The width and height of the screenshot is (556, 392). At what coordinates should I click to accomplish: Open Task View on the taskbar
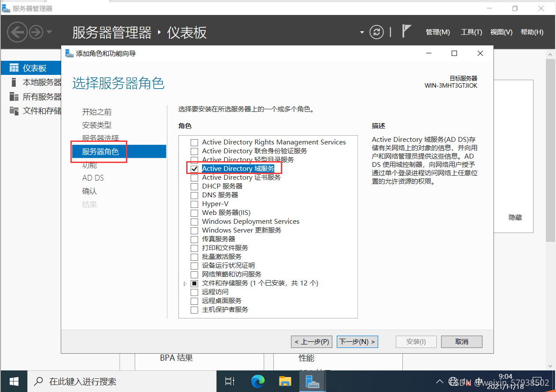[x=230, y=381]
